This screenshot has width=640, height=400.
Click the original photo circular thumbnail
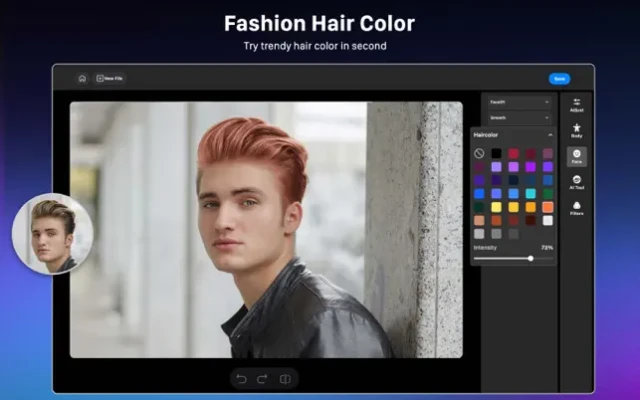(x=52, y=233)
